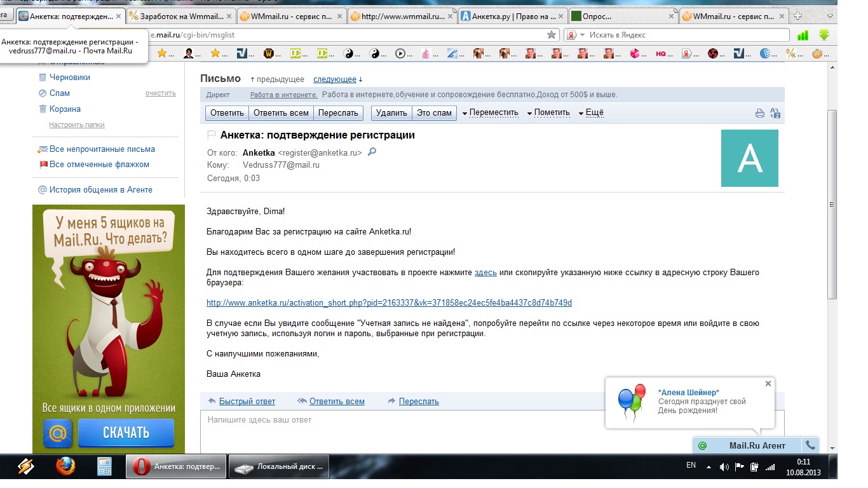The height and width of the screenshot is (488, 868).
Task: Switch to the Анкетка.ру | Право на tab
Action: coord(513,17)
